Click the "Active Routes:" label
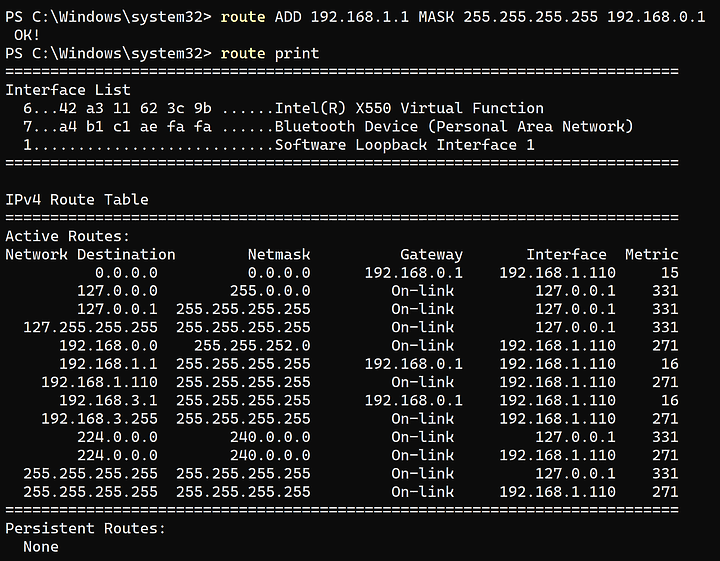This screenshot has height=561, width=720. coord(68,236)
